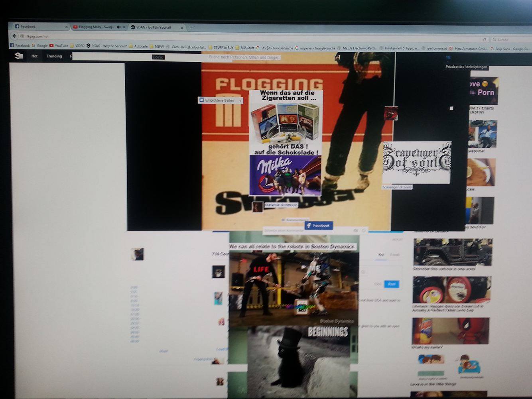Open the iparfumerie.at bookmark
The height and width of the screenshot is (399, 532).
click(434, 49)
